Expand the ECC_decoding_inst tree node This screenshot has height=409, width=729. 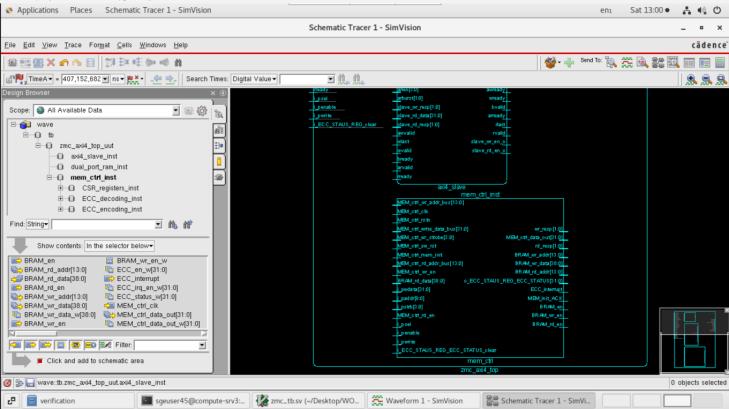point(60,199)
